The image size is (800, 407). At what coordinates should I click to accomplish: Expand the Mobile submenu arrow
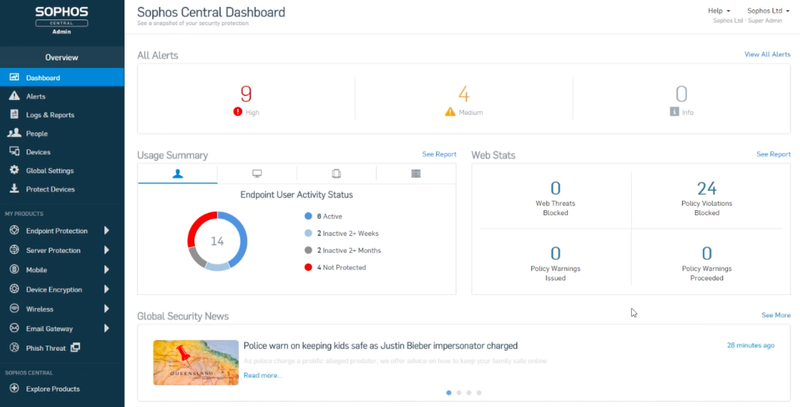coord(107,269)
